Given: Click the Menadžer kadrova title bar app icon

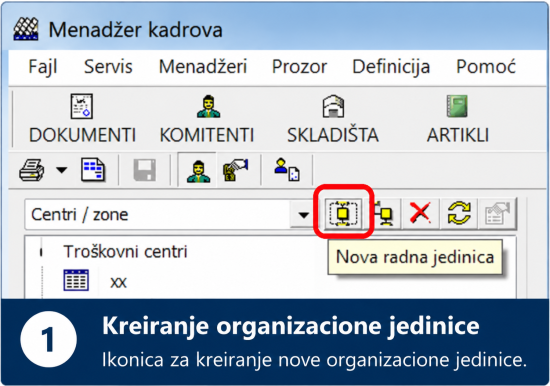Looking at the screenshot, I should [26, 29].
